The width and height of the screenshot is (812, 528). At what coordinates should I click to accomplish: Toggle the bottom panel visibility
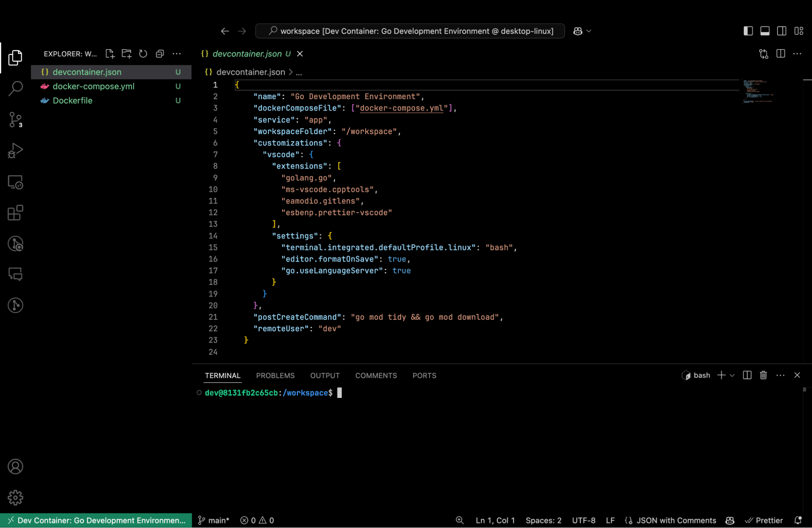765,31
